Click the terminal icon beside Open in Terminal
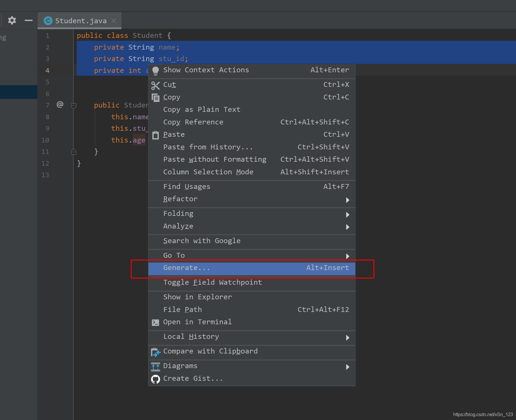Viewport: 516px width, 420px height. (156, 323)
